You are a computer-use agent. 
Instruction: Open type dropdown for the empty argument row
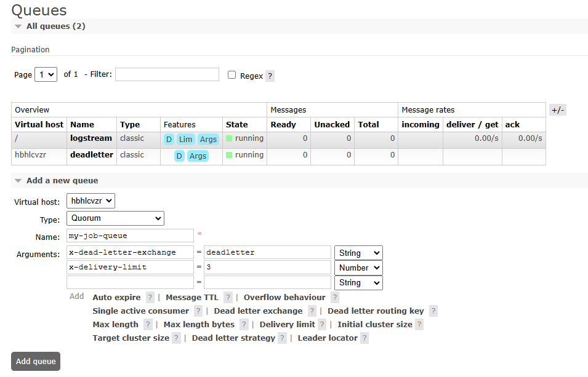tap(358, 282)
